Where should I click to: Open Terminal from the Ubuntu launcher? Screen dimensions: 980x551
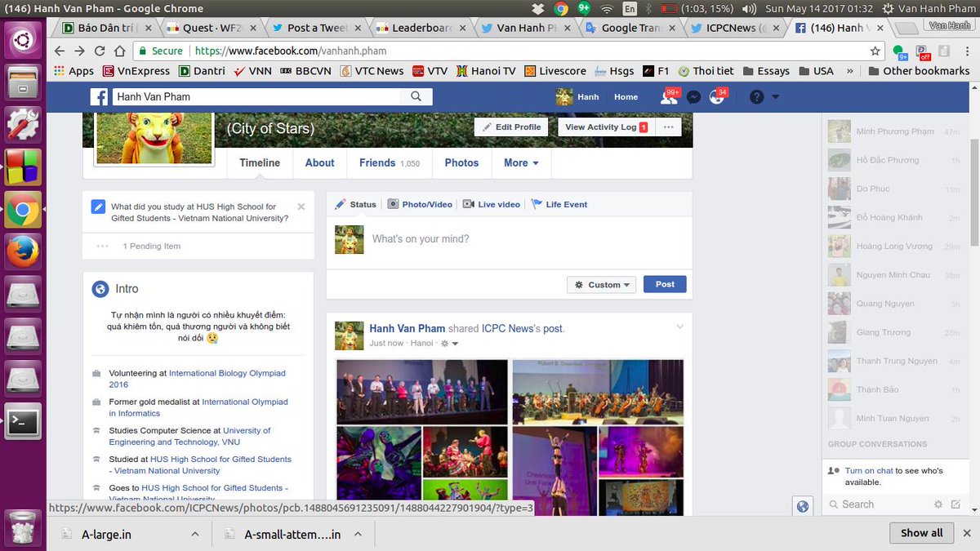23,421
